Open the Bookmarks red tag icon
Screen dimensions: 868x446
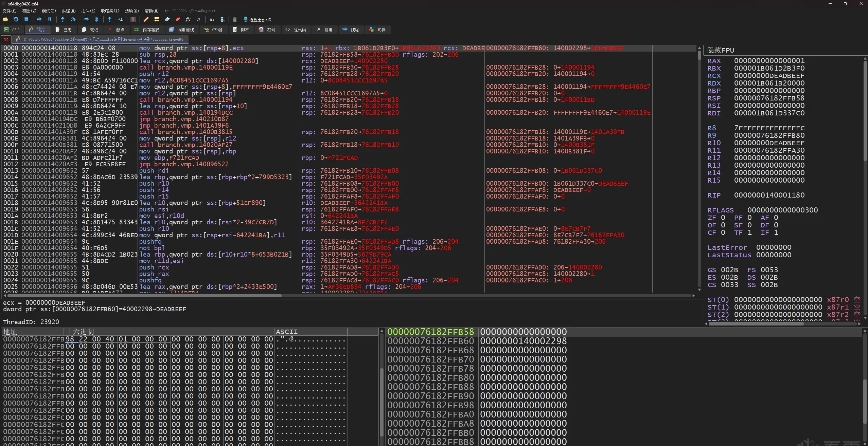click(x=178, y=19)
